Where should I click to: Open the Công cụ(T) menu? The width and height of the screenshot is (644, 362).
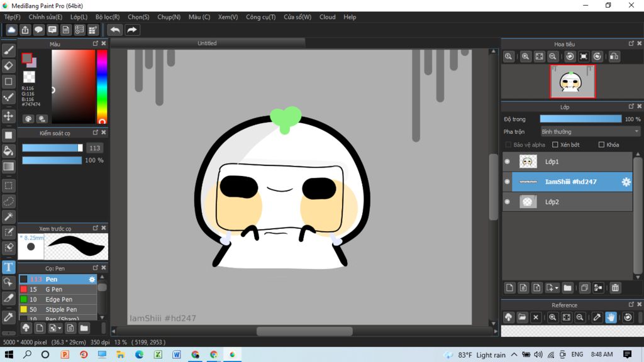[x=261, y=17]
